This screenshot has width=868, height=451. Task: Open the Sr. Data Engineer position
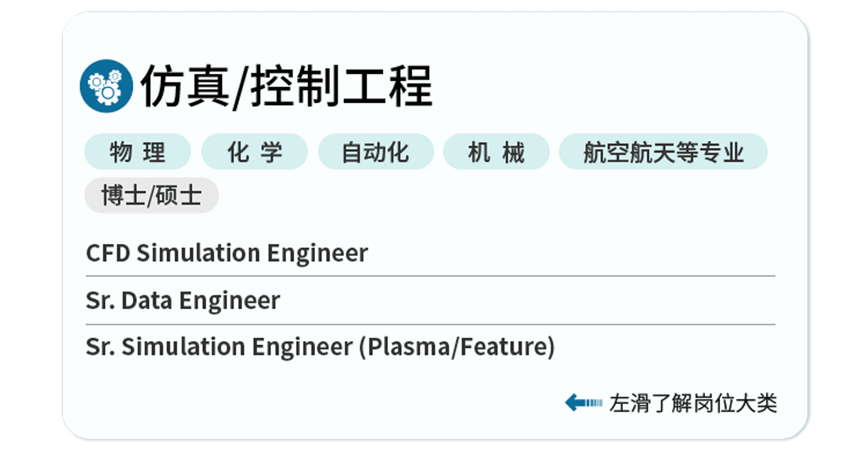[x=183, y=300]
